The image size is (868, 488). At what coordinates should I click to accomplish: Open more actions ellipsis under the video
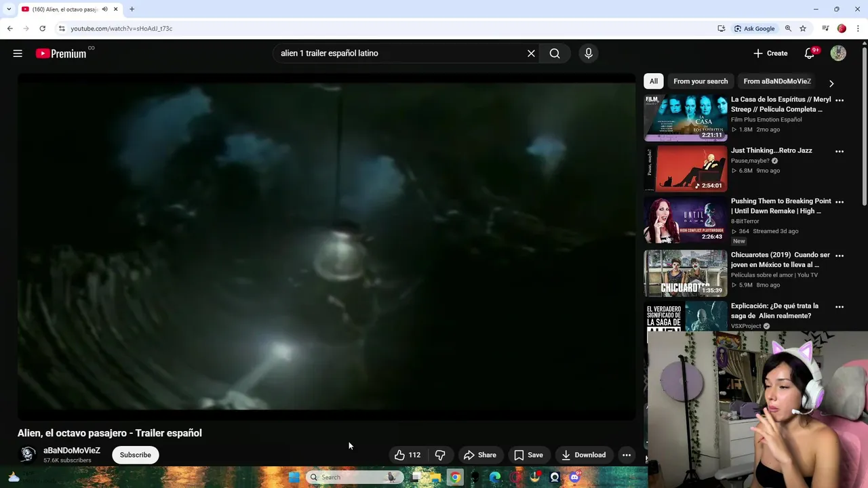627,455
